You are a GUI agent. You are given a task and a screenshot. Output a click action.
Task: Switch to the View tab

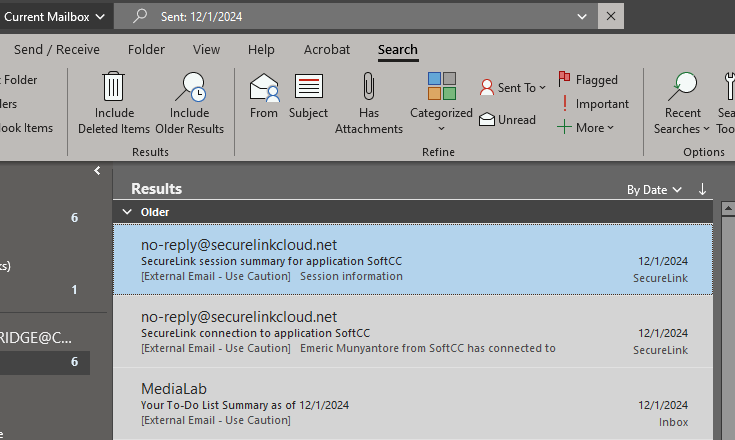click(206, 50)
